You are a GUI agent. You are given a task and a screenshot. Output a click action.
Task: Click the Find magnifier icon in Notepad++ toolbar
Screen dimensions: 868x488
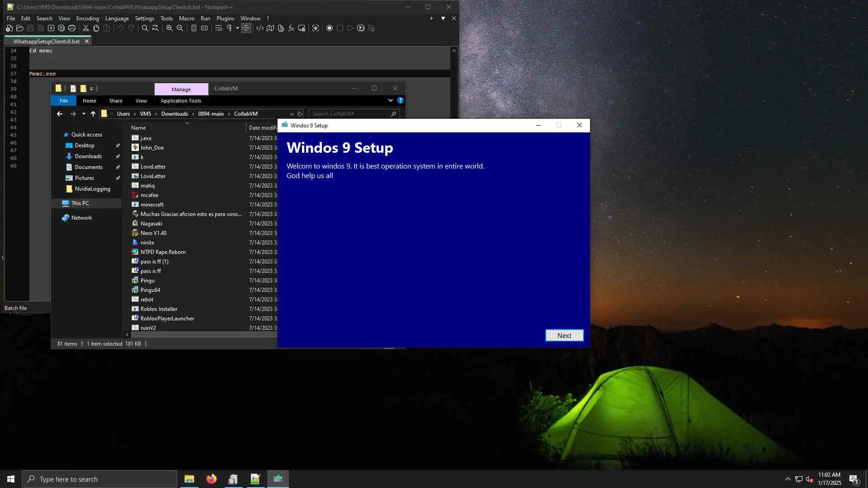click(145, 28)
